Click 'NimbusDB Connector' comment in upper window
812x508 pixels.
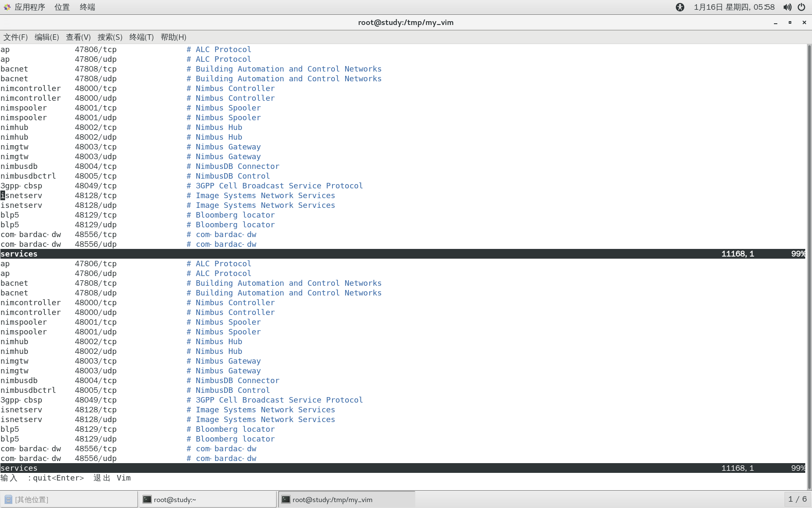[x=237, y=166]
